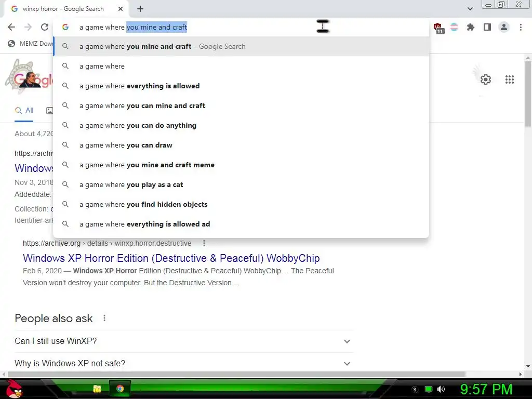This screenshot has width=532, height=399.
Task: Open the Google apps grid
Action: pyautogui.click(x=509, y=79)
